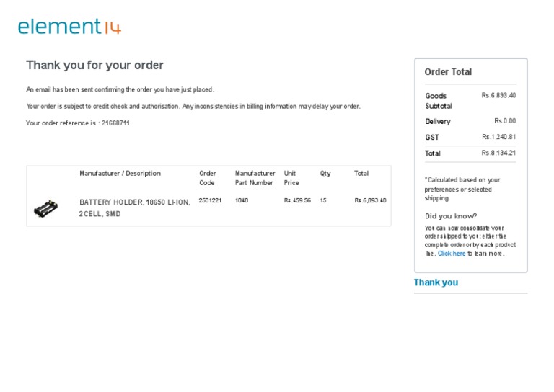The height and width of the screenshot is (392, 554).
Task: Click the quantity value 15
Action: [323, 200]
